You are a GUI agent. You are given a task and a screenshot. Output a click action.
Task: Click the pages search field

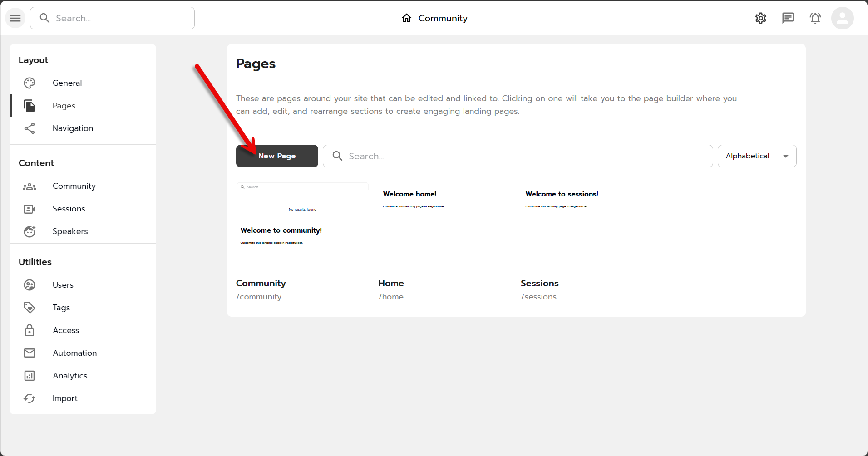518,156
